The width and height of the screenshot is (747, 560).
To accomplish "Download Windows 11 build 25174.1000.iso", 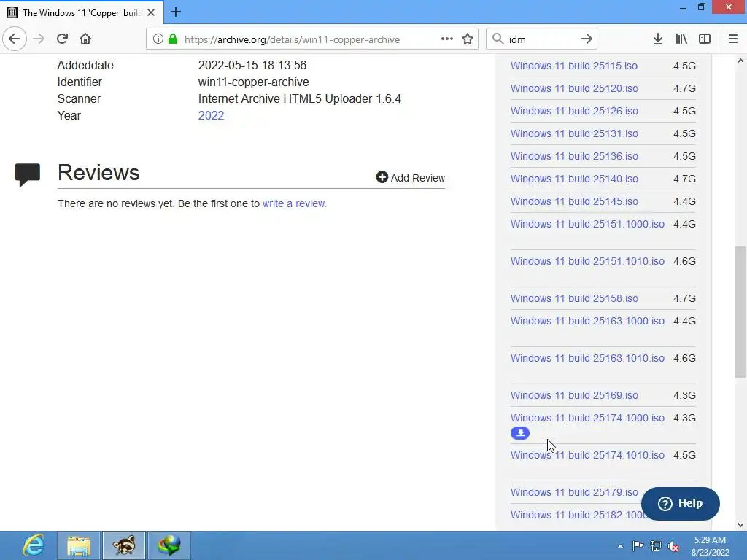I will click(587, 418).
